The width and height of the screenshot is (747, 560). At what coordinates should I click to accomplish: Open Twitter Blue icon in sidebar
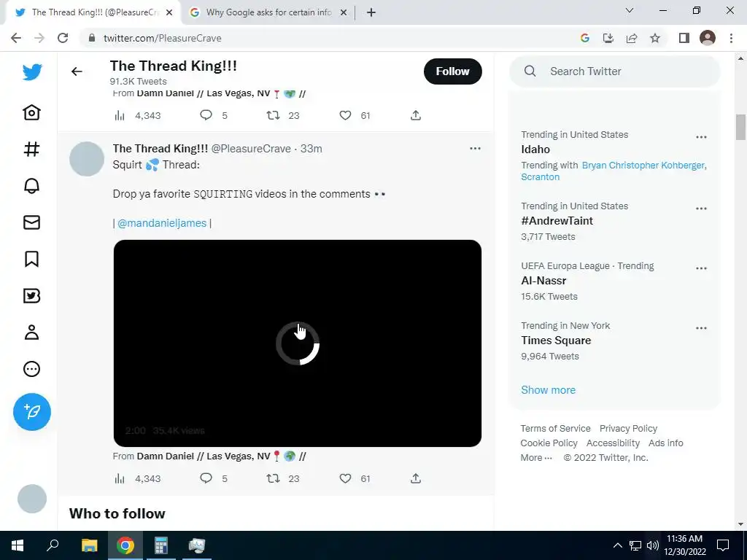32,296
